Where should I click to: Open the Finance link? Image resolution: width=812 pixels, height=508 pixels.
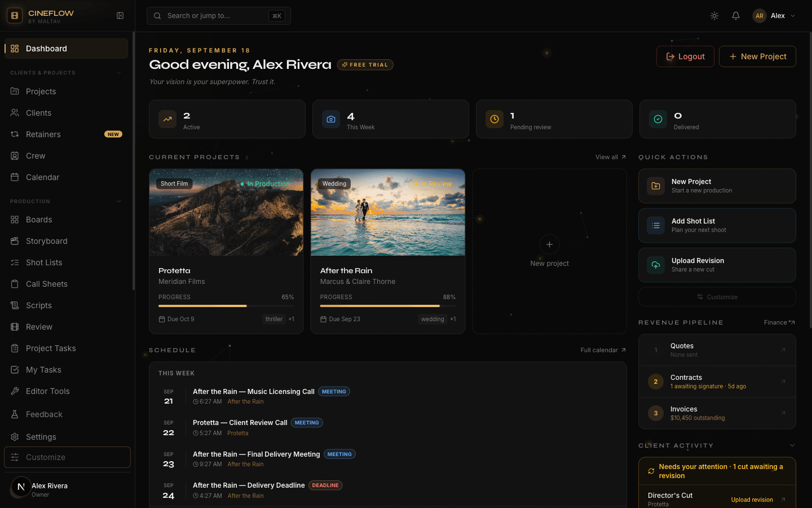point(779,322)
